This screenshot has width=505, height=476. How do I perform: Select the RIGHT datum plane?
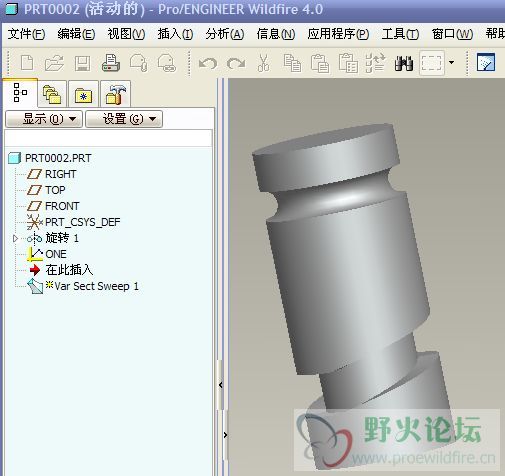tap(60, 174)
